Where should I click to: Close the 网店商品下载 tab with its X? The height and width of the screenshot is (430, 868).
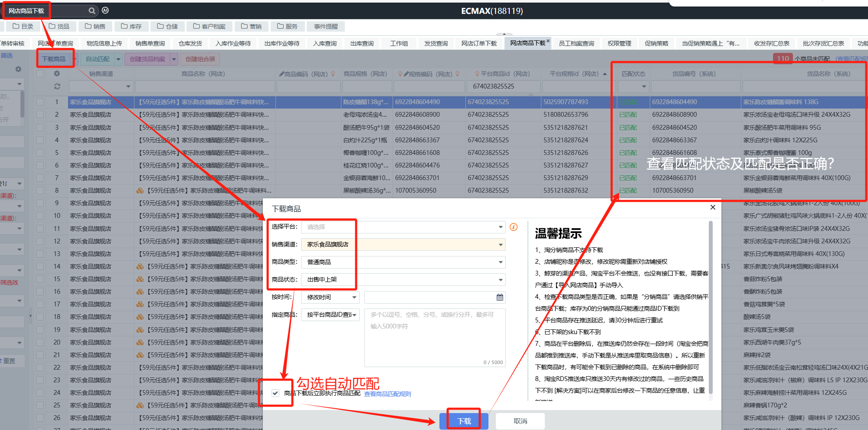pyautogui.click(x=548, y=41)
